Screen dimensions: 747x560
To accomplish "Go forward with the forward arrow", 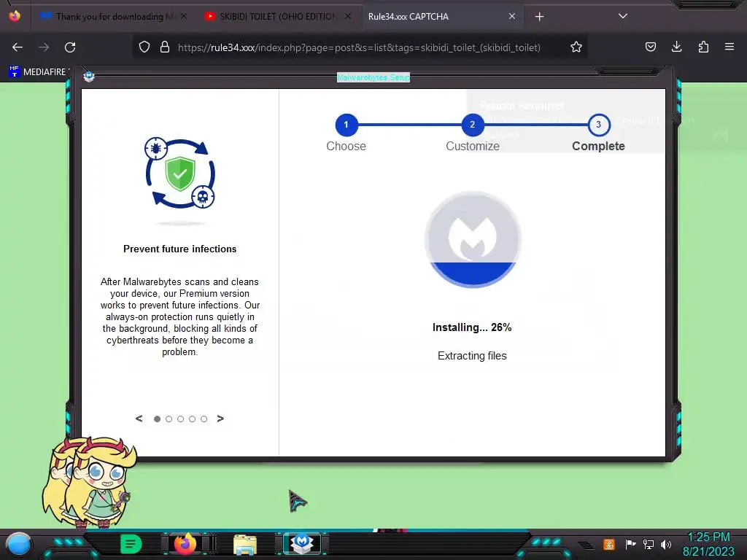I will pyautogui.click(x=44, y=47).
